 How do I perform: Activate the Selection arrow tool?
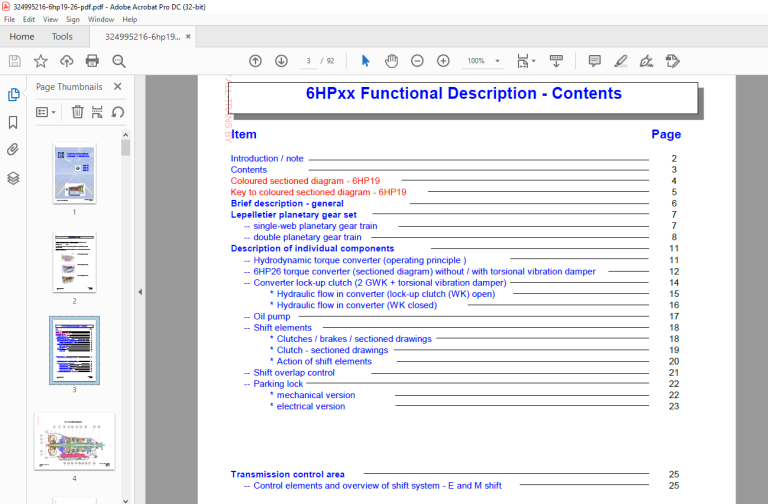365,61
